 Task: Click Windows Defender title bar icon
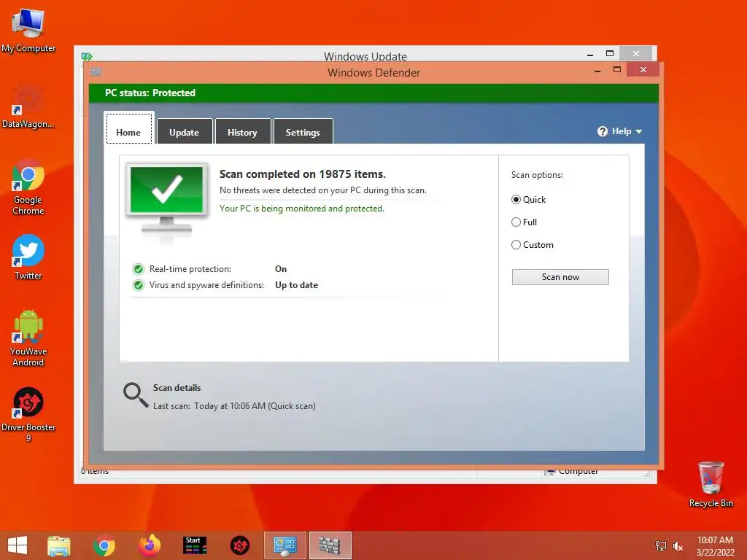(96, 71)
